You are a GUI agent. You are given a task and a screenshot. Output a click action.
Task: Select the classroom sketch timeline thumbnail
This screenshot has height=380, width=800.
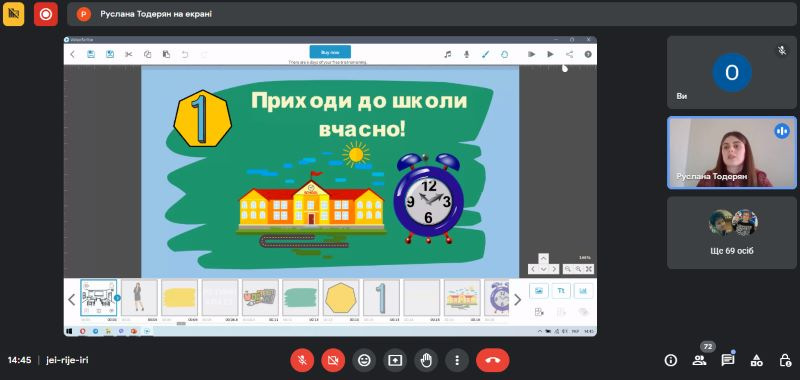pyautogui.click(x=98, y=297)
